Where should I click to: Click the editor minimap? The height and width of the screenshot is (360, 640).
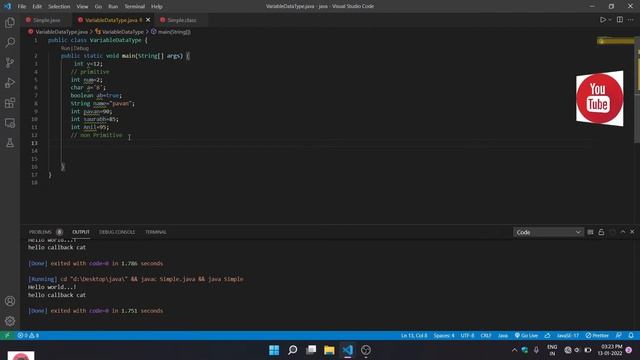615,41
